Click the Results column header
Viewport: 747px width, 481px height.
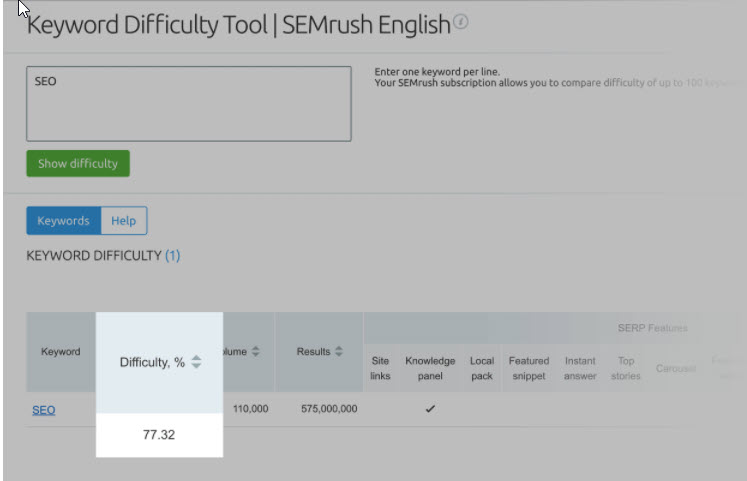tap(319, 351)
